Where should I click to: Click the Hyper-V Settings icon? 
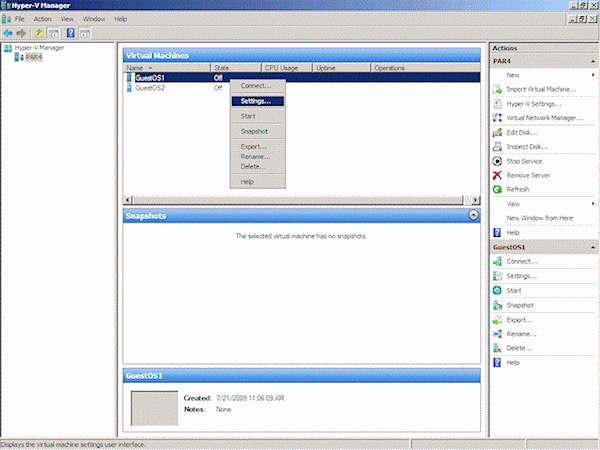(497, 104)
